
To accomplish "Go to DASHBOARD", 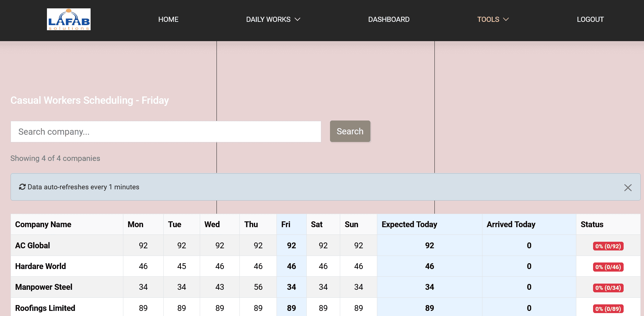I will click(389, 19).
